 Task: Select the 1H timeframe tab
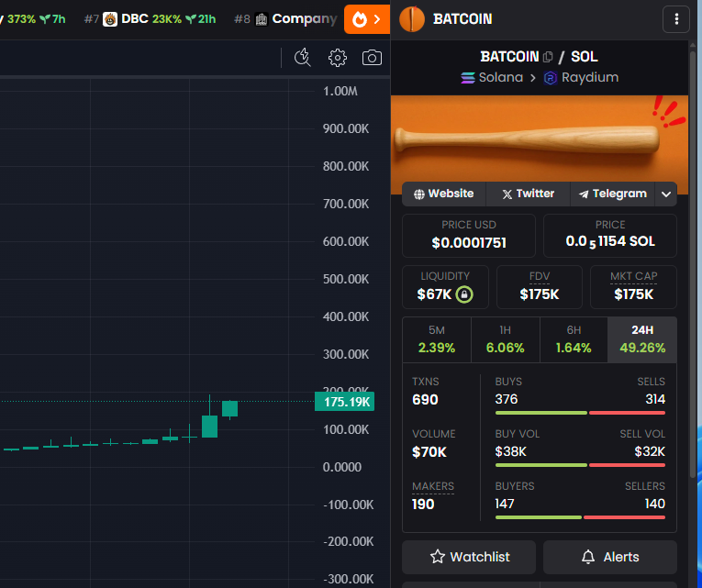506,339
